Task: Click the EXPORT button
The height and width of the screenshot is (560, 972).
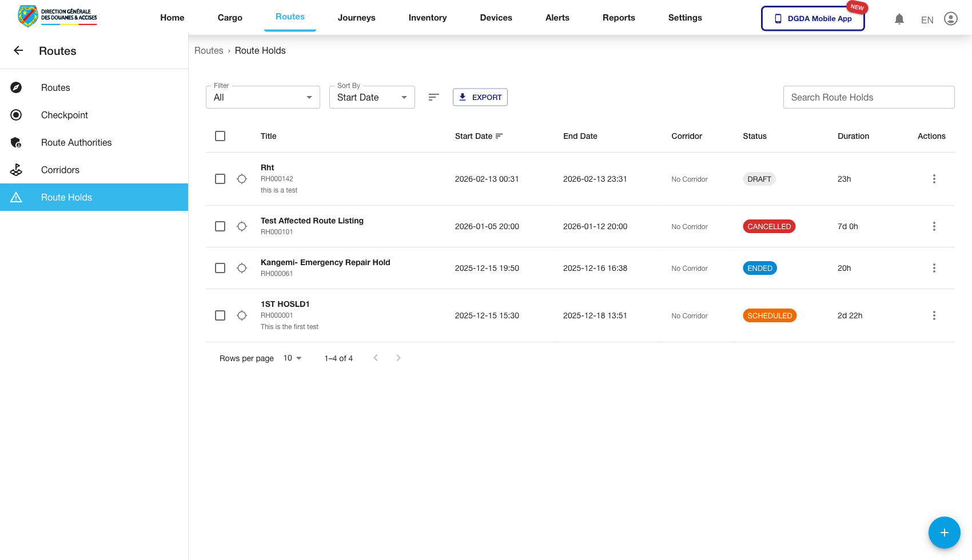Action: point(480,97)
